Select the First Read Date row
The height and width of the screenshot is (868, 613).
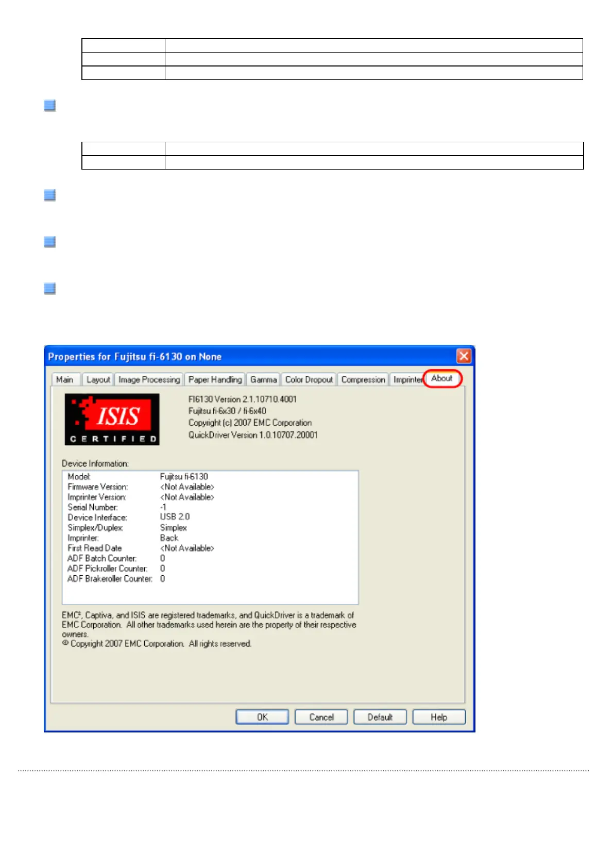141,548
